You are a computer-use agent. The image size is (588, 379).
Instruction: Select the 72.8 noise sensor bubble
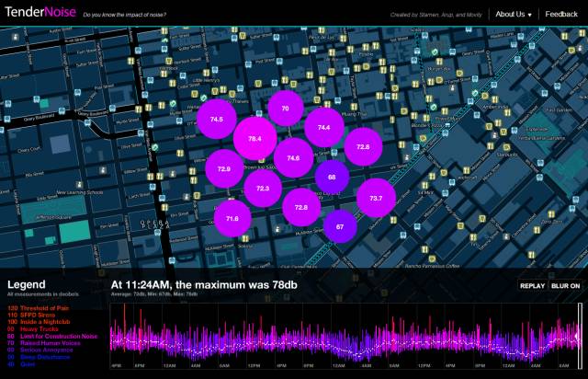301,207
